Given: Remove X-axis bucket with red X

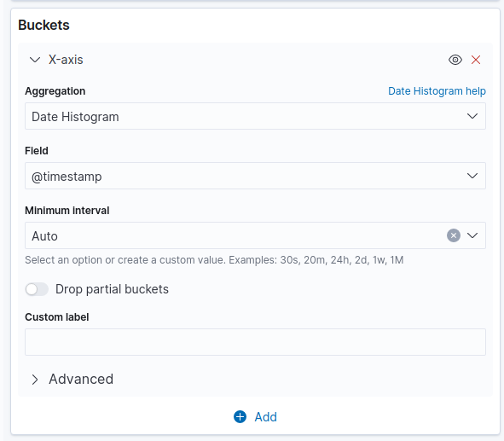Looking at the screenshot, I should (476, 60).
